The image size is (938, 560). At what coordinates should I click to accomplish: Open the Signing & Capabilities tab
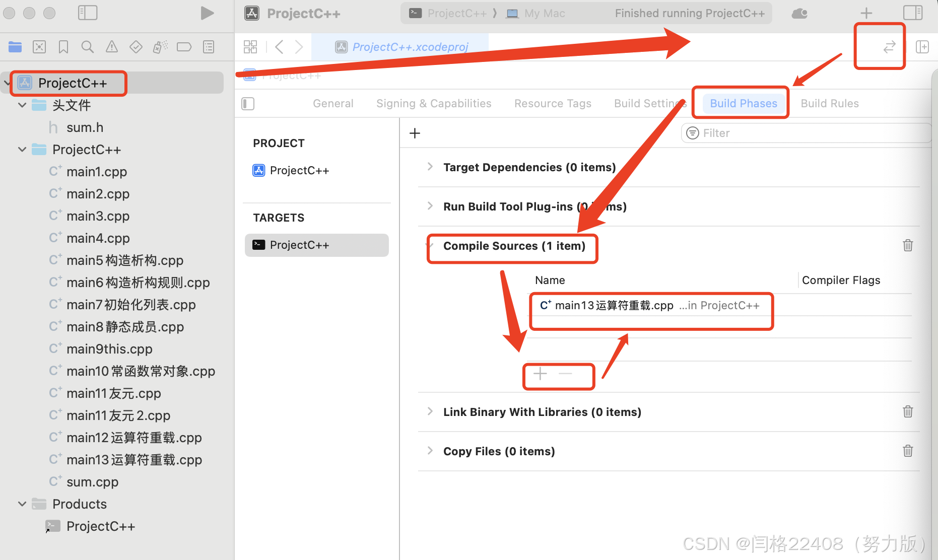click(x=433, y=103)
